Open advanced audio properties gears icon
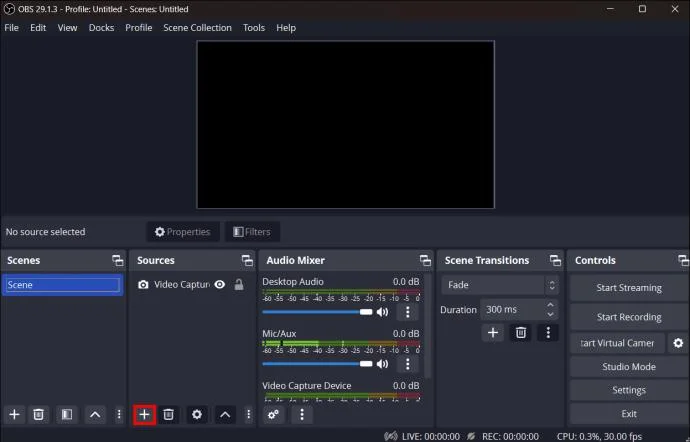The width and height of the screenshot is (690, 442). (x=273, y=415)
